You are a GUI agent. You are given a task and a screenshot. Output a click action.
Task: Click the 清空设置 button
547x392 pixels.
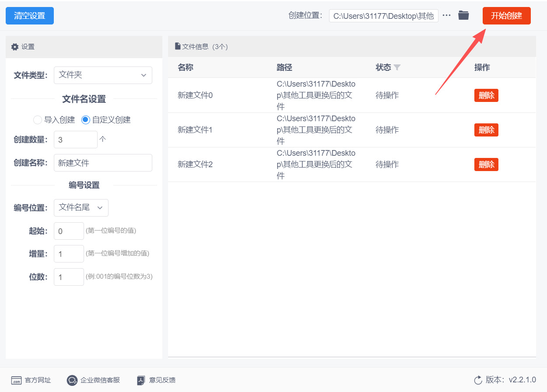[x=30, y=16]
